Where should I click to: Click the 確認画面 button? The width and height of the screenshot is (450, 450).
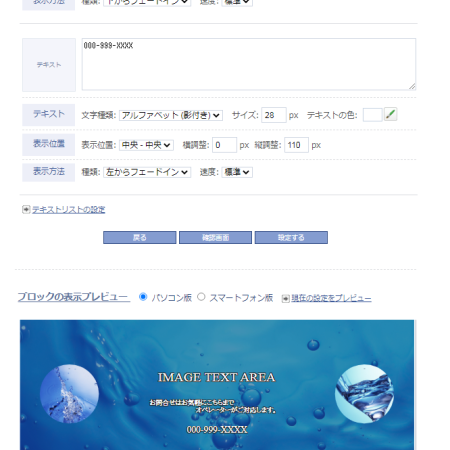click(215, 238)
